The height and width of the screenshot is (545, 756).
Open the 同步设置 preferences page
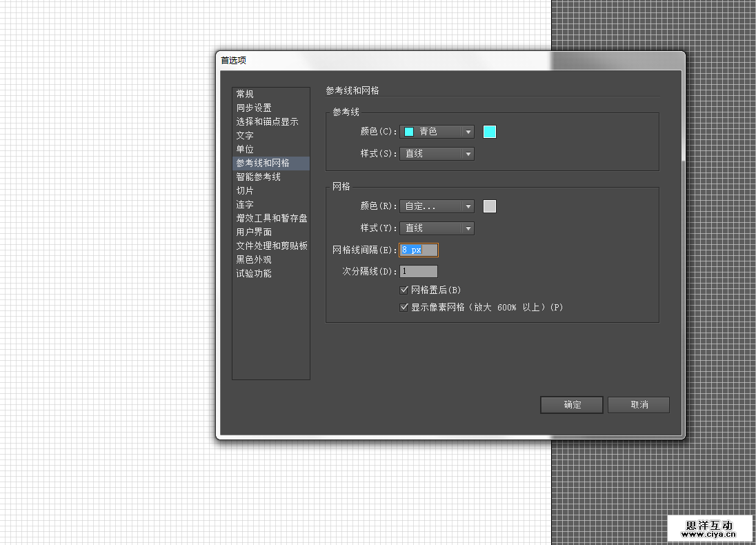pyautogui.click(x=254, y=108)
